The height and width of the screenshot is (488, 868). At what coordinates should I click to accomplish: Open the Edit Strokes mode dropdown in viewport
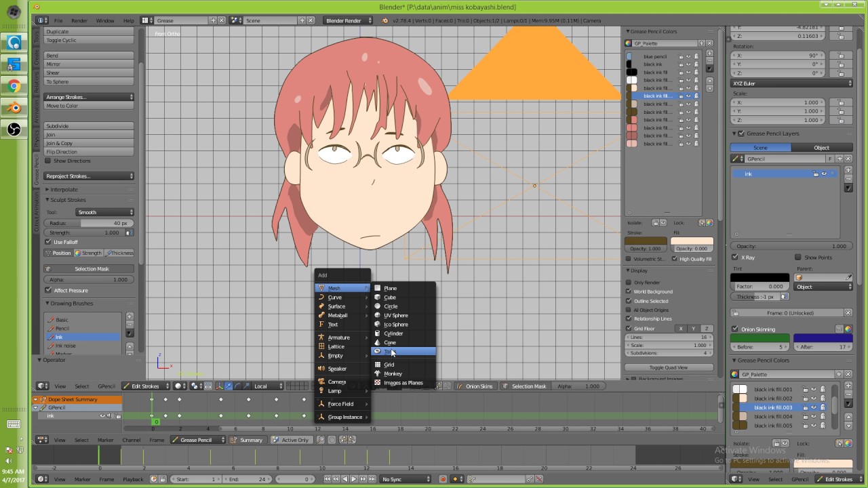click(x=146, y=386)
